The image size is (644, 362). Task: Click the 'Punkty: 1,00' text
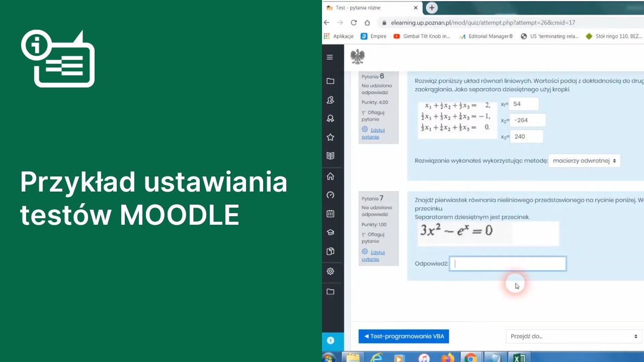[x=374, y=224]
